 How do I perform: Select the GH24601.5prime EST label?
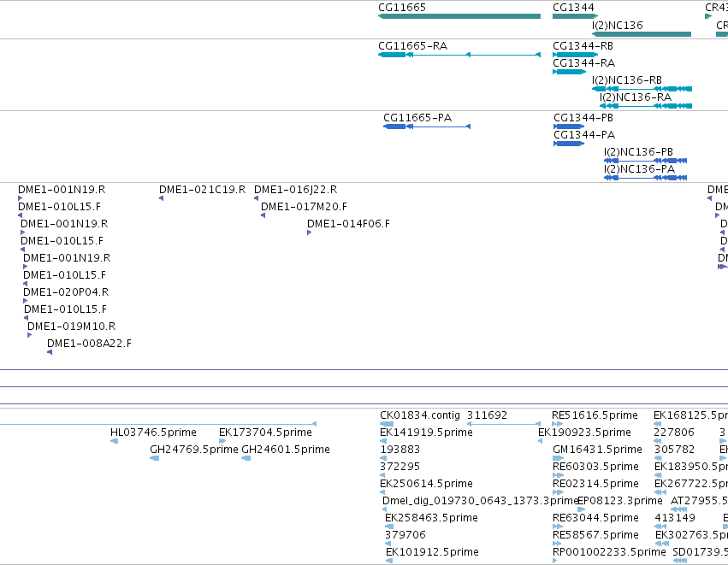tap(286, 450)
